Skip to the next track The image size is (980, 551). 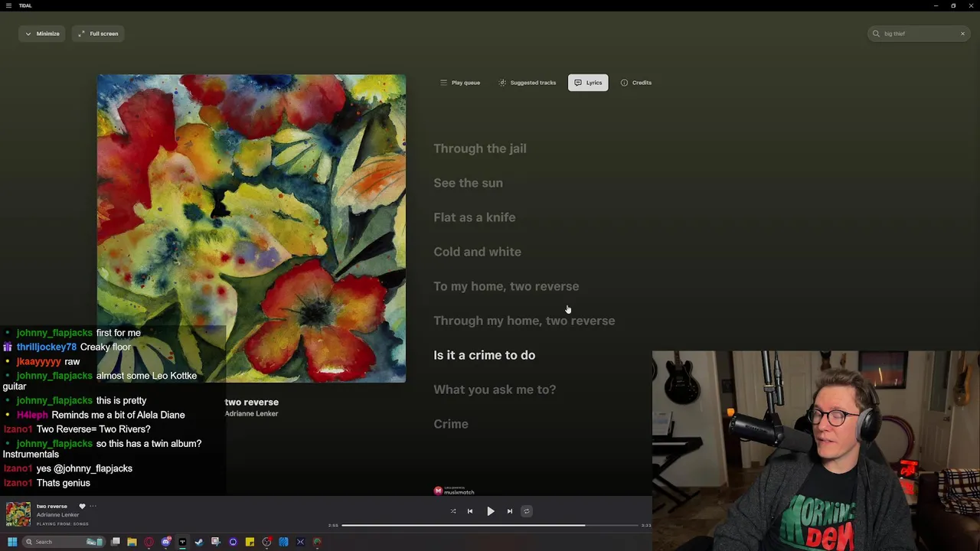(509, 511)
